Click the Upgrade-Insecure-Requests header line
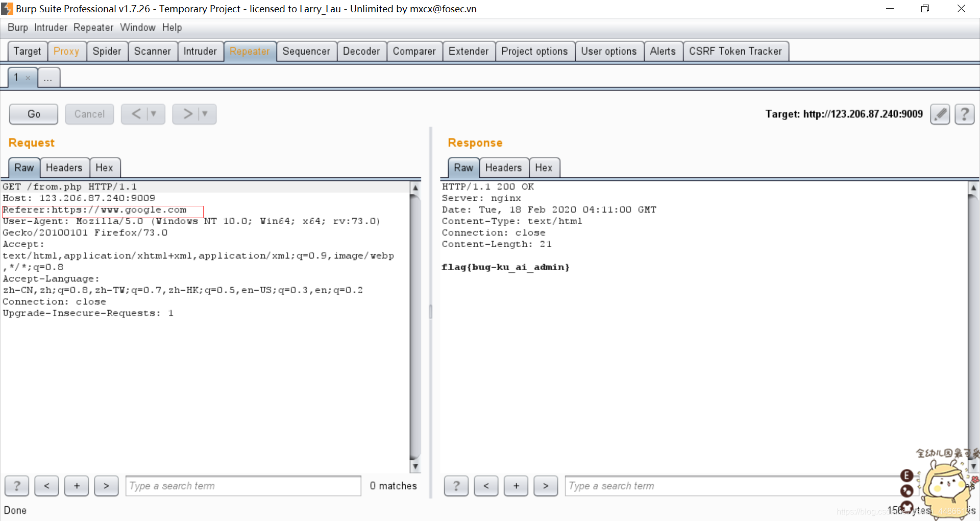Viewport: 980px width, 521px height. pyautogui.click(x=88, y=313)
